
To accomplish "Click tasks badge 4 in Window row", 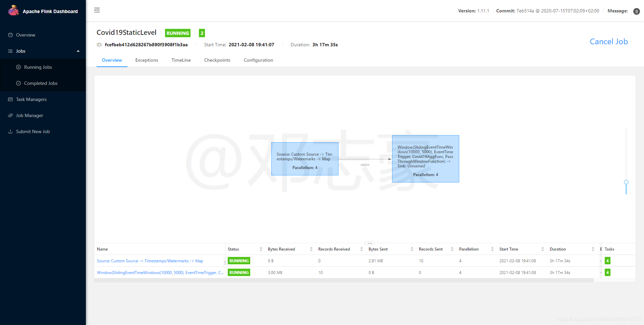I will pyautogui.click(x=607, y=273).
